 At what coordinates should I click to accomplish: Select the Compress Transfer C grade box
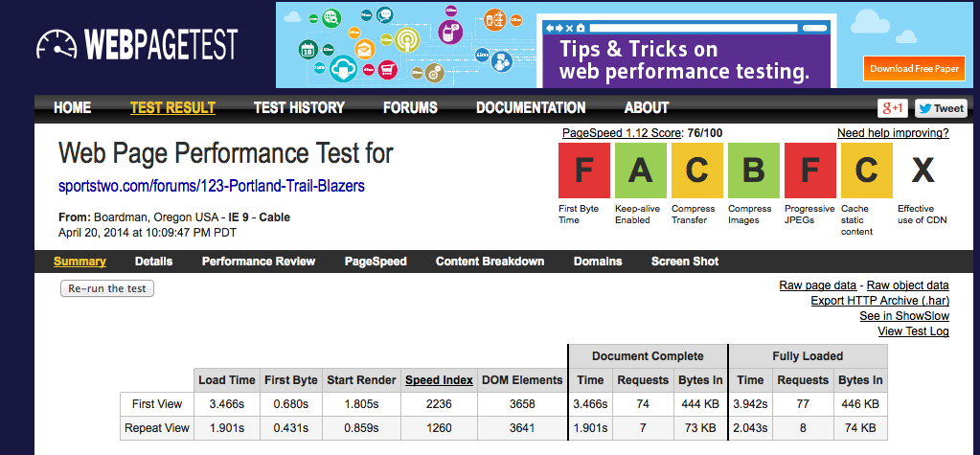(x=696, y=171)
